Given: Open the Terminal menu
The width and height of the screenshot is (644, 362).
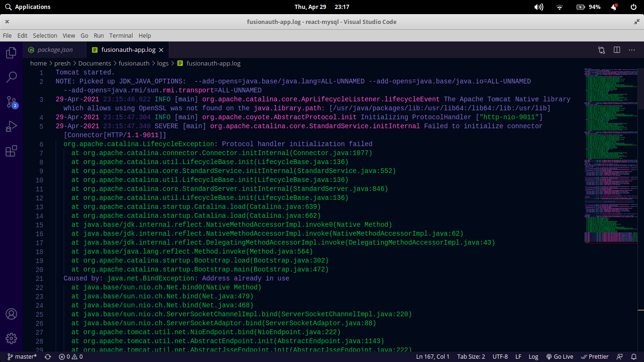Looking at the screenshot, I should coord(121,35).
